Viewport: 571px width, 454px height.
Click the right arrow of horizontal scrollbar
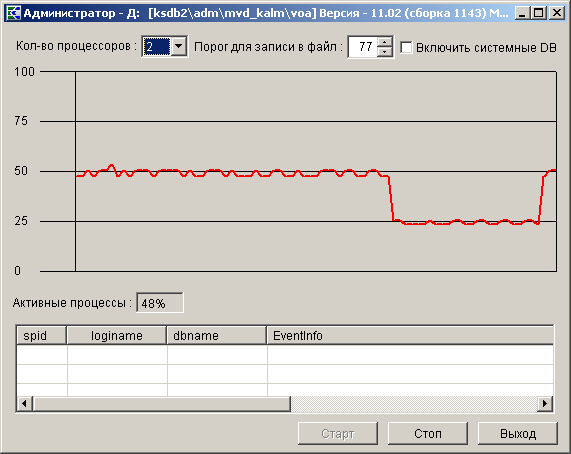pos(545,403)
